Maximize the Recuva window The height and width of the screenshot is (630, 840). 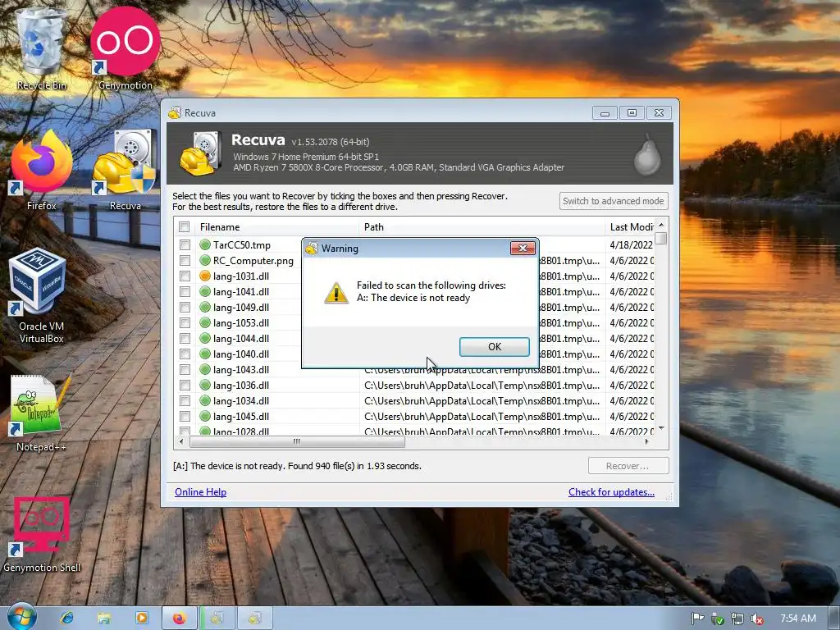tap(632, 113)
